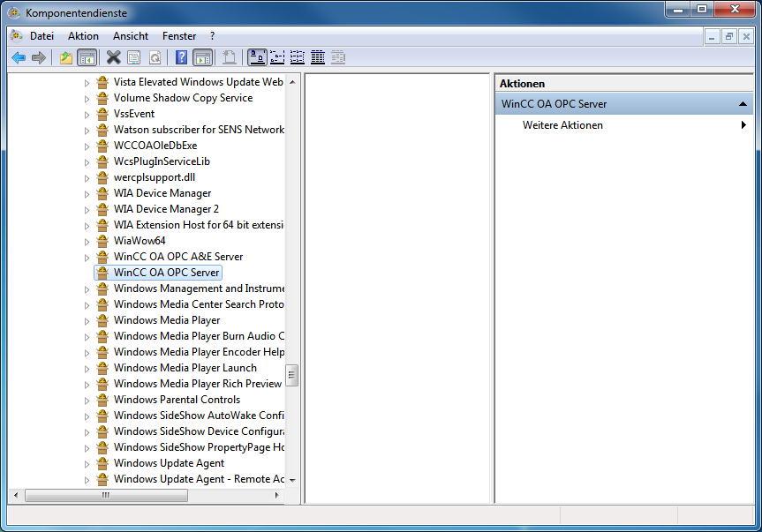Select Windows Media Center Search Proto entry
The height and width of the screenshot is (532, 762).
199,304
